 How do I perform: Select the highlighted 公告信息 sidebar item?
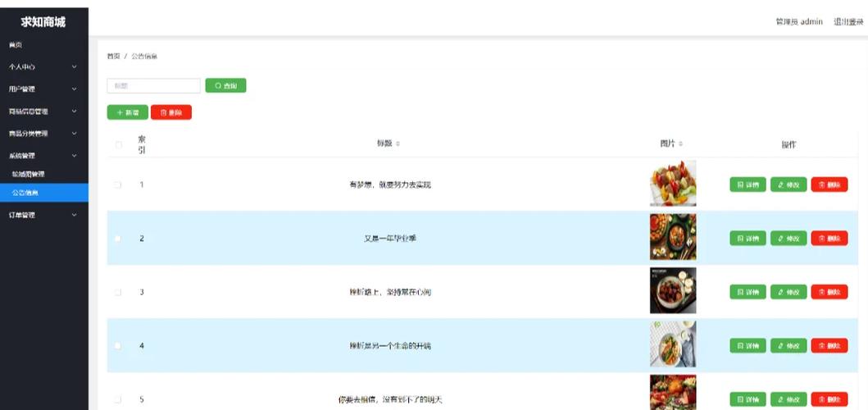click(43, 193)
